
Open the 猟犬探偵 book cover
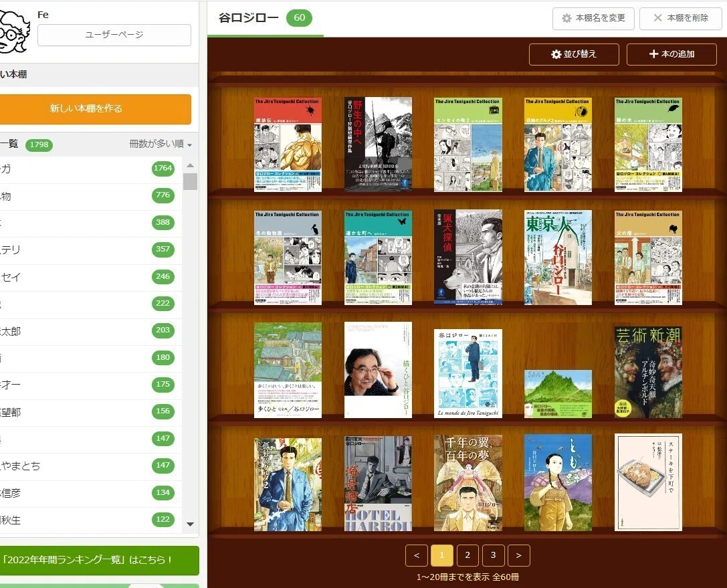click(468, 258)
